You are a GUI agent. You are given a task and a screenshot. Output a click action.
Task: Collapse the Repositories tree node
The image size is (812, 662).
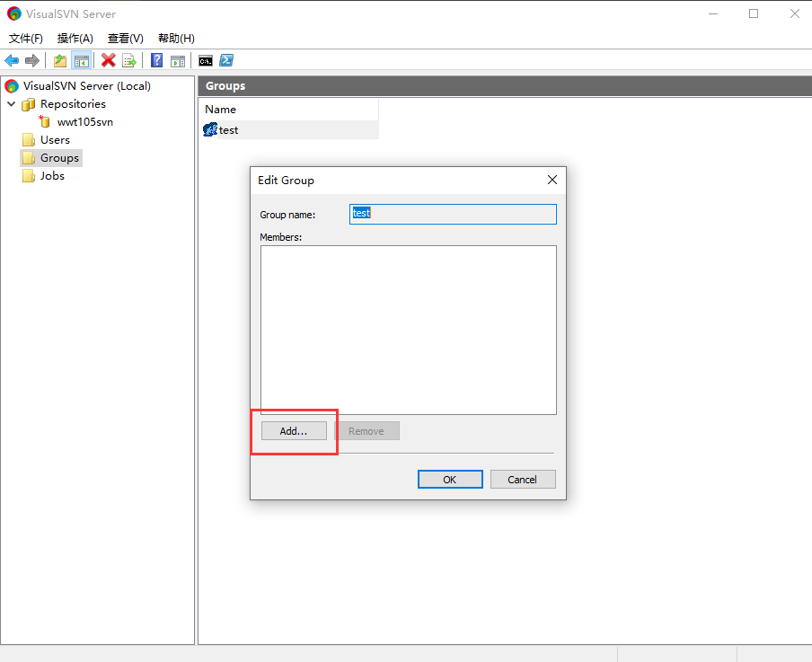pyautogui.click(x=11, y=104)
